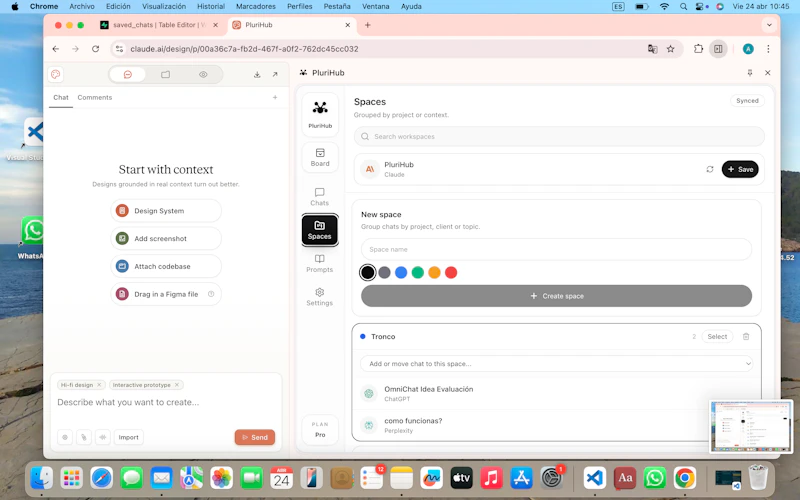800x500 pixels.
Task: Open the Perfiles menu
Action: click(299, 7)
